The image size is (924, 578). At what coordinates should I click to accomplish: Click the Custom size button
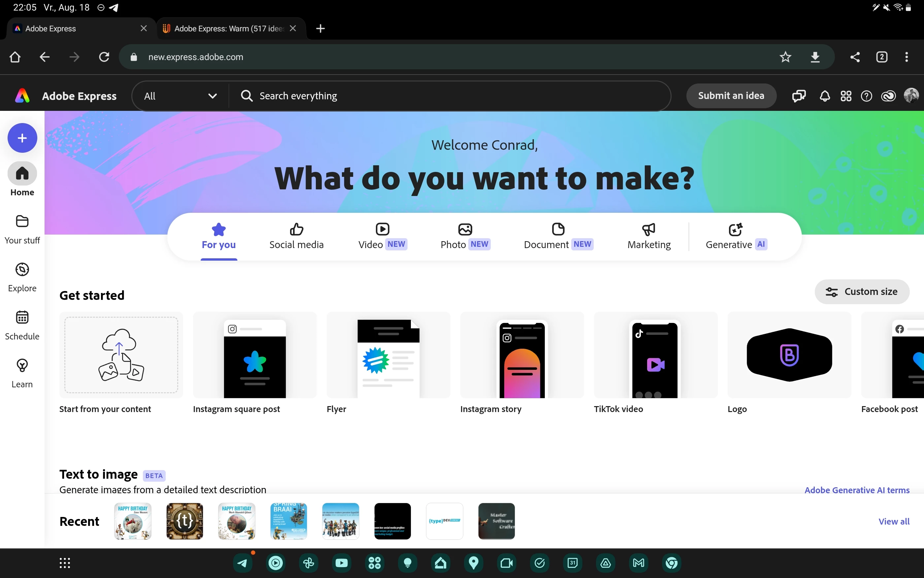[862, 292]
